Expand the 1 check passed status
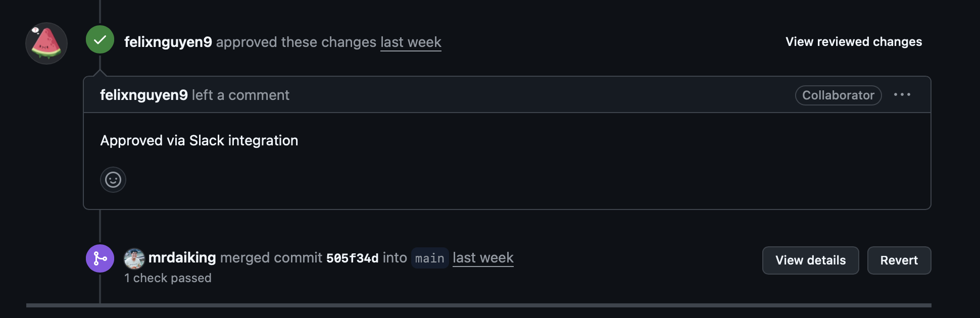This screenshot has width=980, height=318. coord(168,278)
